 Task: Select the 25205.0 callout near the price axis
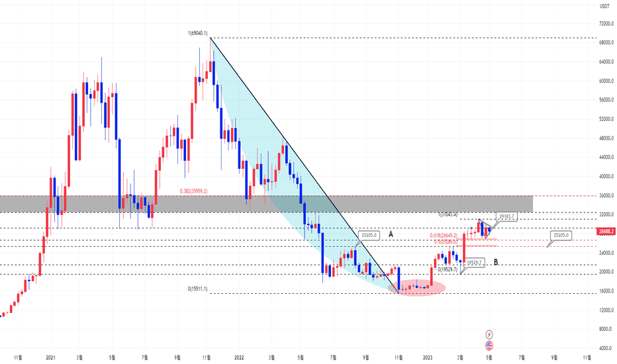click(x=561, y=236)
